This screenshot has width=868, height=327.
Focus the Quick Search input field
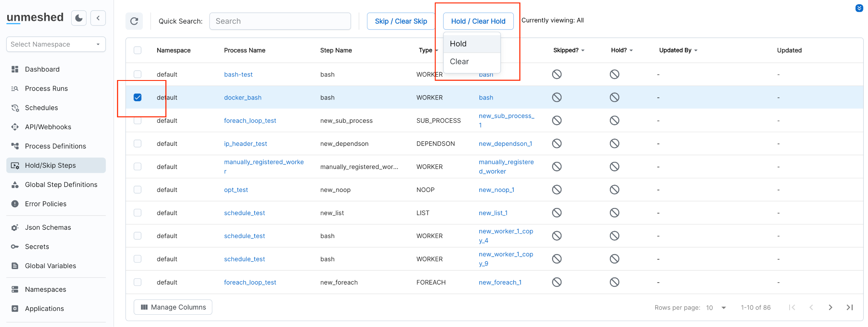(280, 21)
